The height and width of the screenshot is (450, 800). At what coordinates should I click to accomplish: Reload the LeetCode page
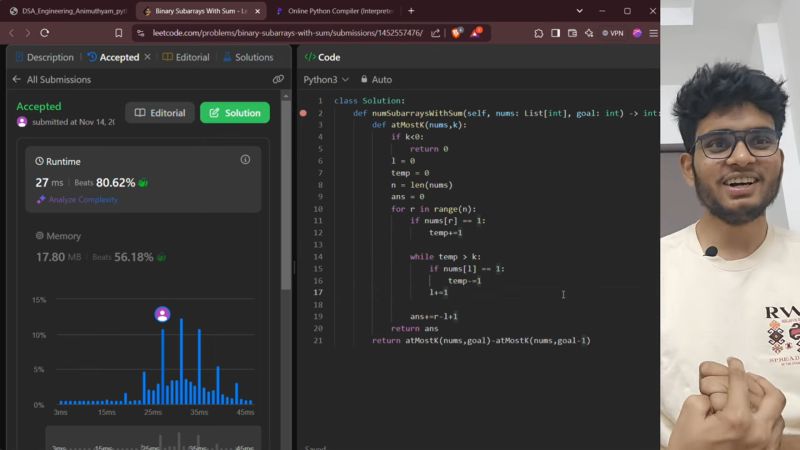pos(45,33)
